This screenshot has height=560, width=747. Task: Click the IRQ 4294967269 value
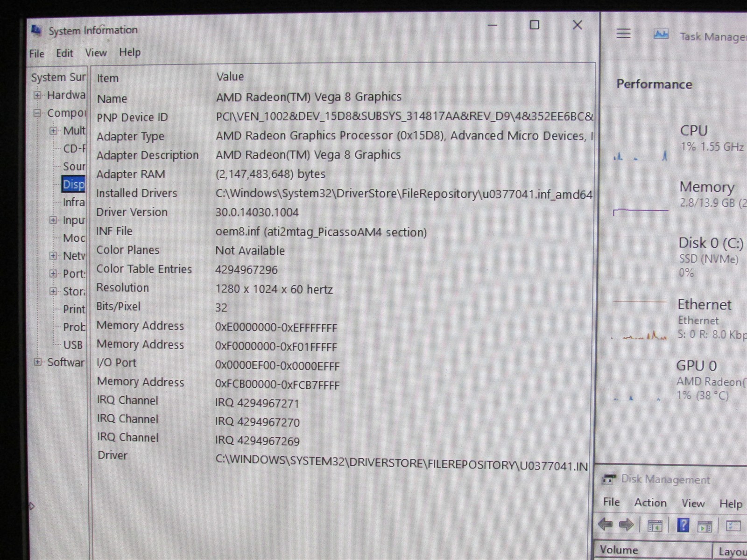coord(257,441)
